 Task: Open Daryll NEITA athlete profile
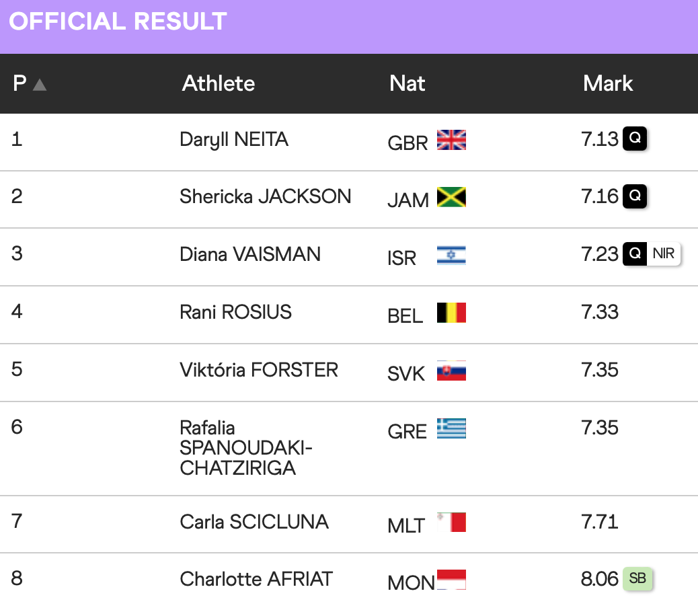234,139
